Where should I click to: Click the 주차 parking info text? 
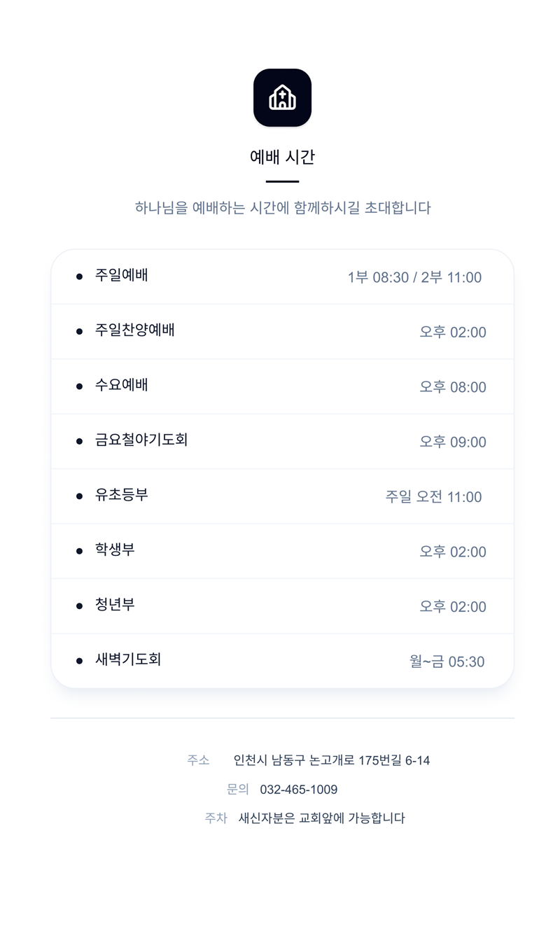pyautogui.click(x=322, y=818)
